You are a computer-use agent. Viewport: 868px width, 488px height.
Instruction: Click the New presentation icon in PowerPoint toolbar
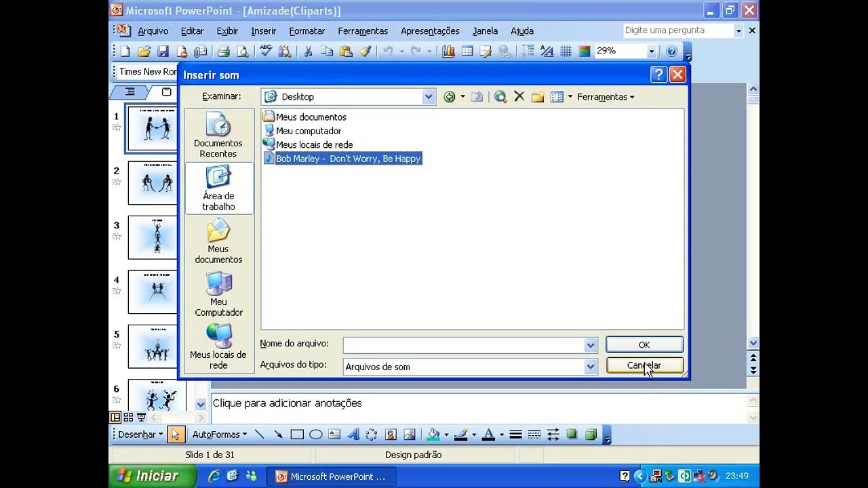coord(125,52)
